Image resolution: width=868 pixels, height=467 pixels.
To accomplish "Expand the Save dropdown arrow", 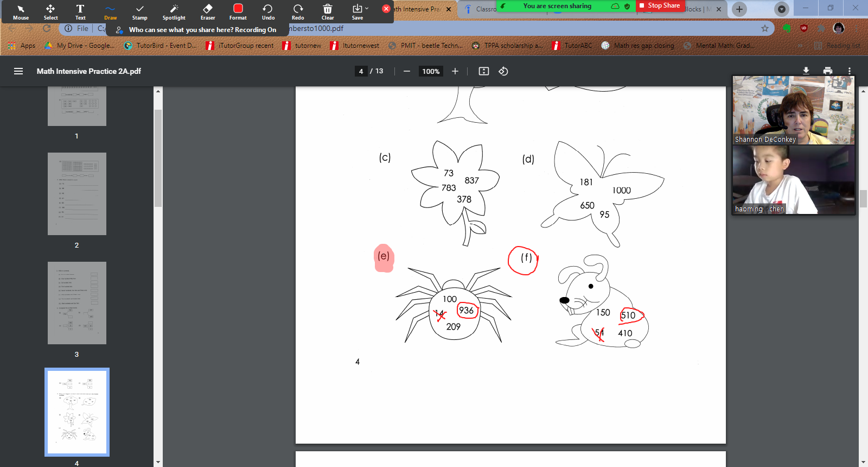I will click(x=367, y=8).
